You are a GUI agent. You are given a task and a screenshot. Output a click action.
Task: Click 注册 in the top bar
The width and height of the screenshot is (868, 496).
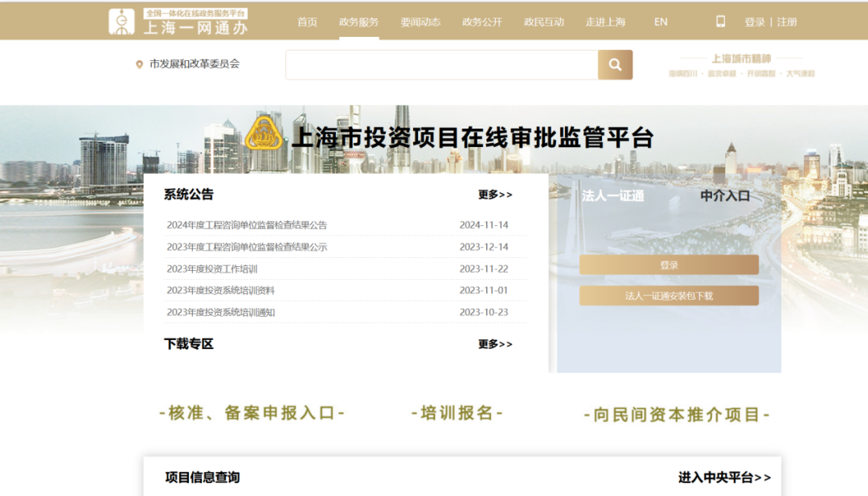click(787, 22)
